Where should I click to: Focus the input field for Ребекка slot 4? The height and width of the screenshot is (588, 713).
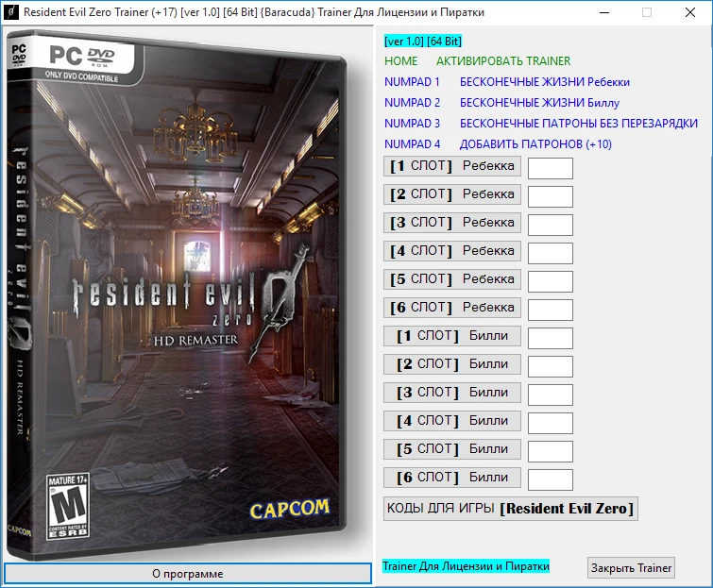coord(551,254)
